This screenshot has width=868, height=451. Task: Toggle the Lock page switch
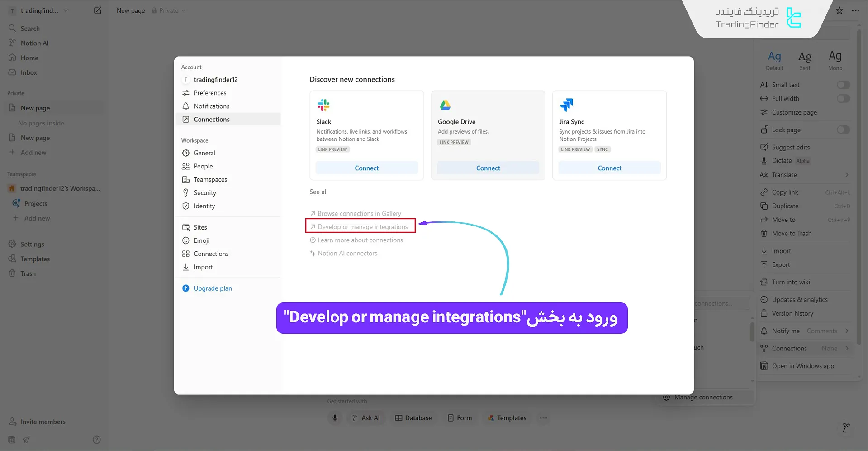(842, 130)
